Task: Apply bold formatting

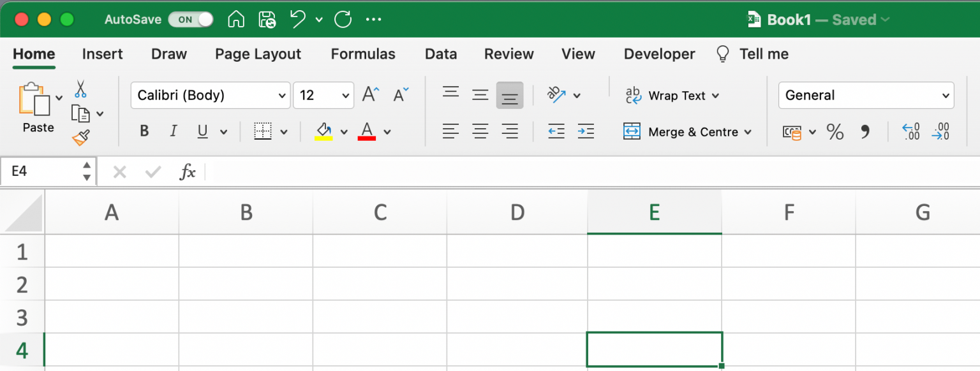Action: pyautogui.click(x=144, y=131)
